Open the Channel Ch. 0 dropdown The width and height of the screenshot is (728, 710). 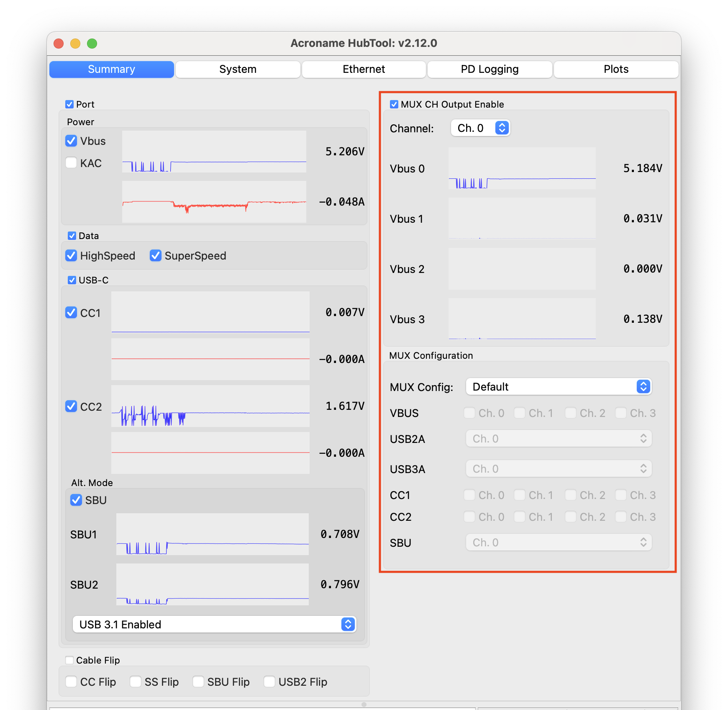pos(480,128)
